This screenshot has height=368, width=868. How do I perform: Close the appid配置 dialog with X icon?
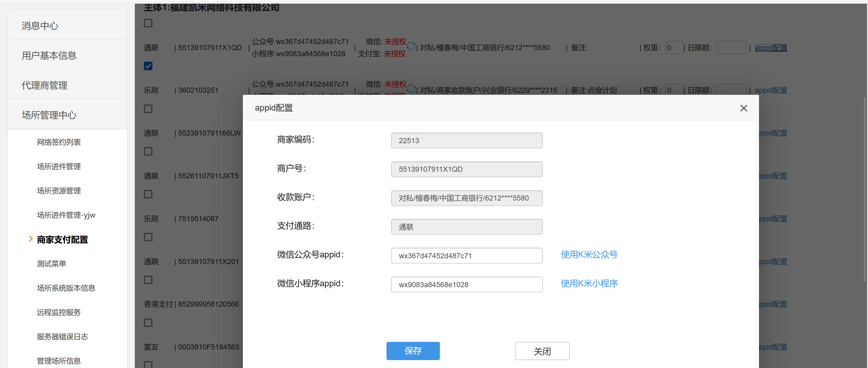click(743, 108)
